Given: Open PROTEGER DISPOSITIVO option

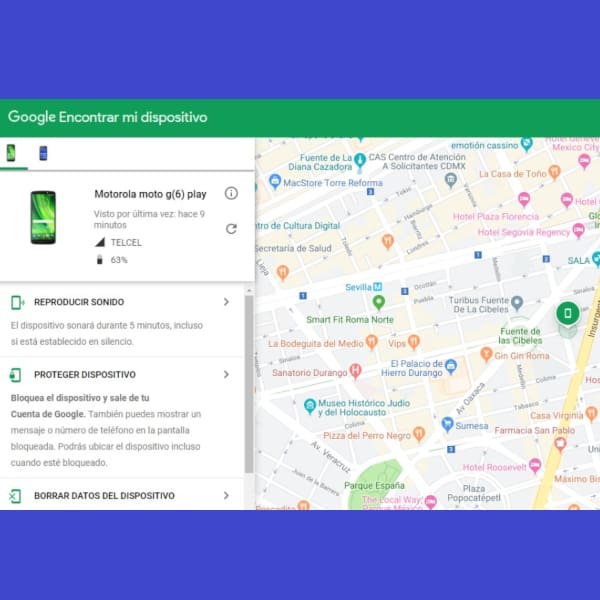Looking at the screenshot, I should click(x=85, y=375).
